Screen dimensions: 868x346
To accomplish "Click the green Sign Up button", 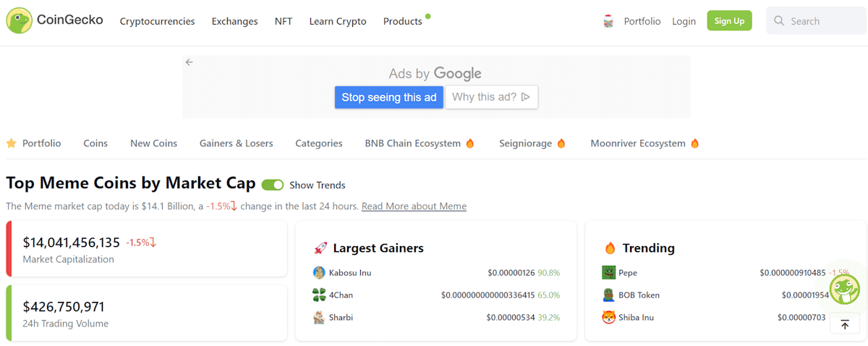I will point(729,21).
